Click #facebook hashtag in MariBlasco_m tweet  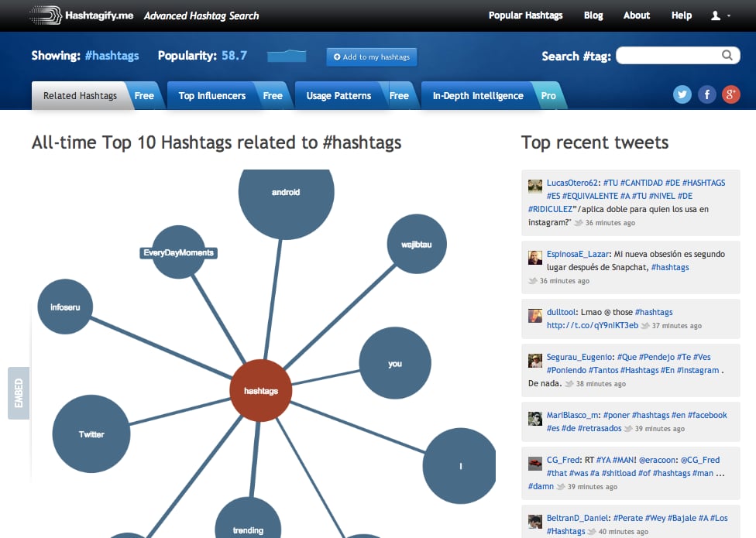click(707, 415)
